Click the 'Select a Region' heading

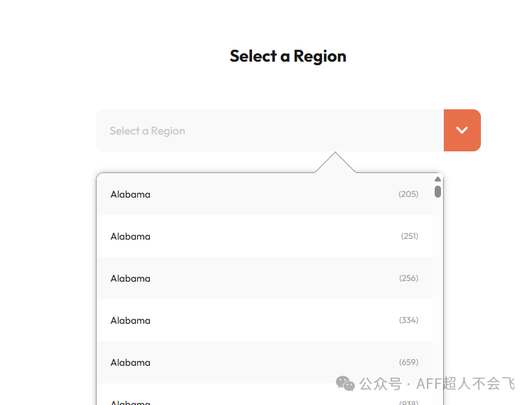[x=288, y=56]
